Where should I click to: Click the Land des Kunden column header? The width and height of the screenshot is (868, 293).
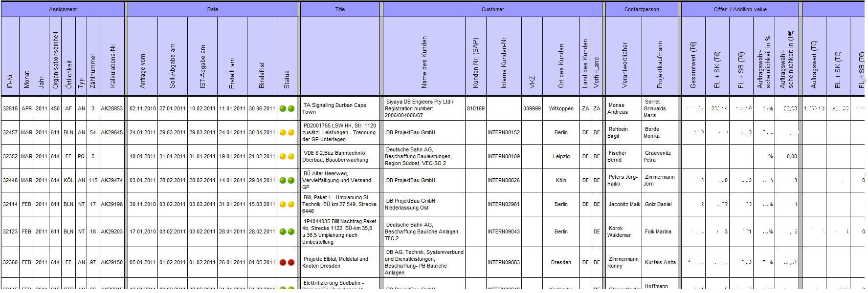[x=585, y=56]
